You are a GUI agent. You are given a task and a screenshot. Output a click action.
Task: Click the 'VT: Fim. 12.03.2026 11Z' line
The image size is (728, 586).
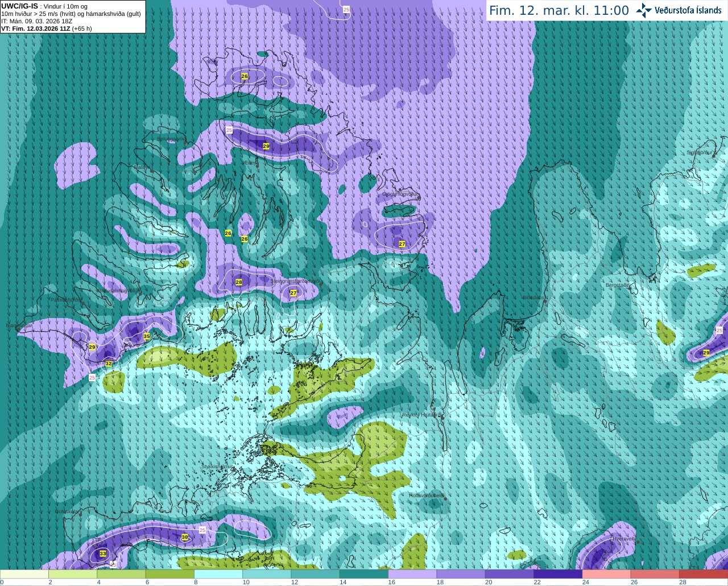click(x=36, y=28)
